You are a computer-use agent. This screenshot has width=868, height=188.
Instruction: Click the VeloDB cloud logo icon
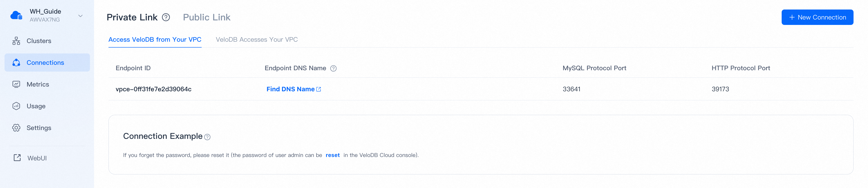tap(16, 16)
